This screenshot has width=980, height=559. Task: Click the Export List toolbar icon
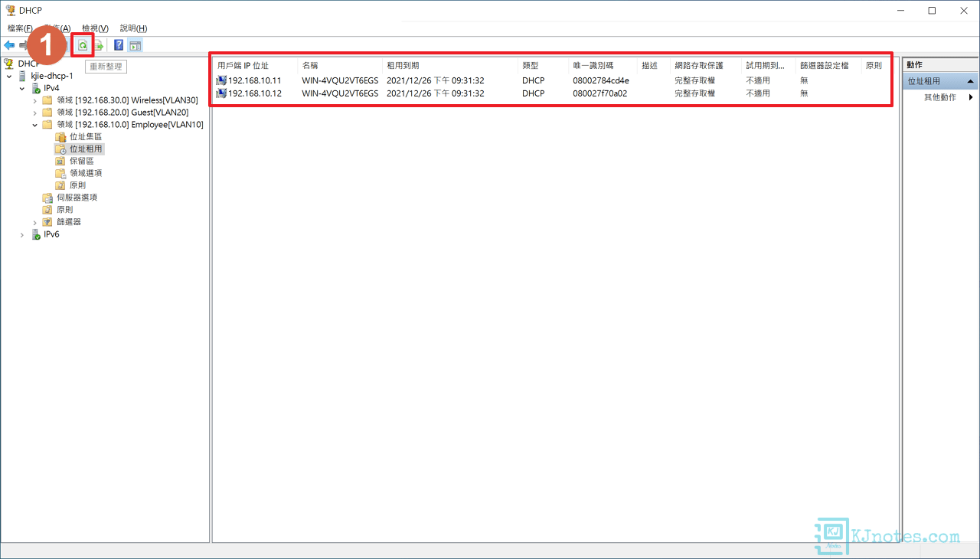tap(99, 45)
